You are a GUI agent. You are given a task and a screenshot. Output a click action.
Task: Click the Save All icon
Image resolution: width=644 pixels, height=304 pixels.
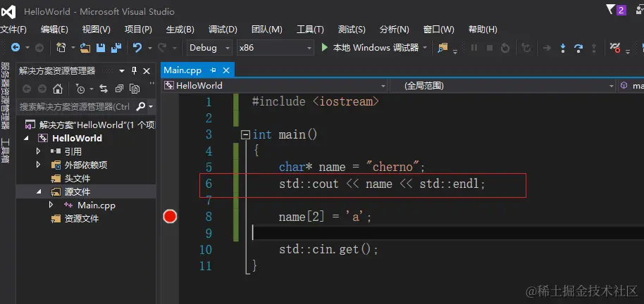point(116,48)
